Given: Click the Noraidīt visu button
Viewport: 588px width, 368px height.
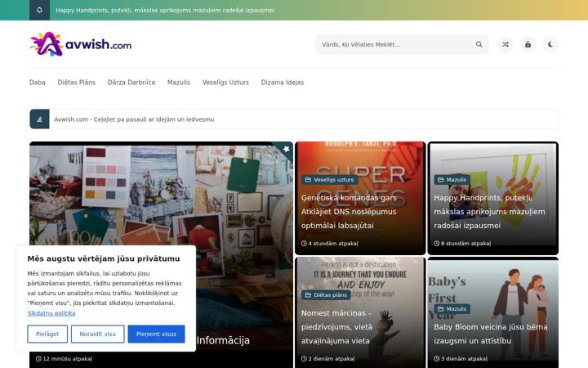Looking at the screenshot, I should click(97, 334).
